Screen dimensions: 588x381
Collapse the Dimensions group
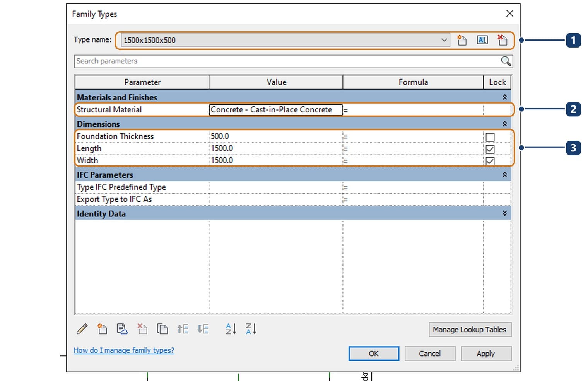point(504,124)
